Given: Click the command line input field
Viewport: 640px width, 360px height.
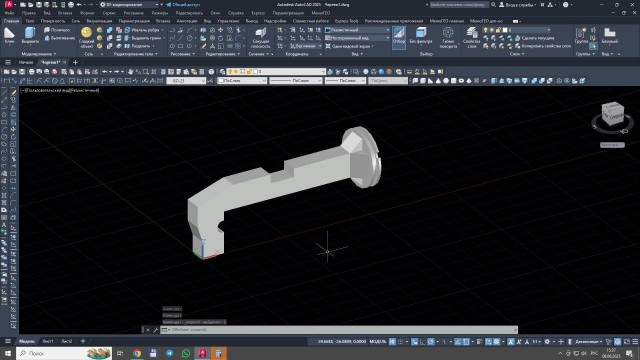Looking at the screenshot, I should point(339,330).
